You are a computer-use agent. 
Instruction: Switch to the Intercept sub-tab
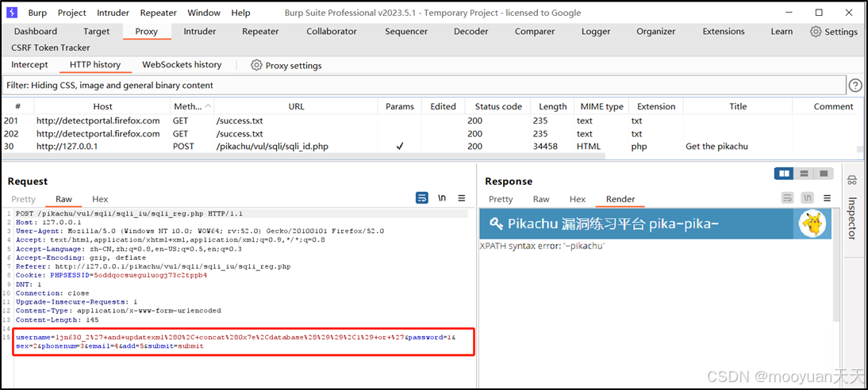tap(30, 65)
